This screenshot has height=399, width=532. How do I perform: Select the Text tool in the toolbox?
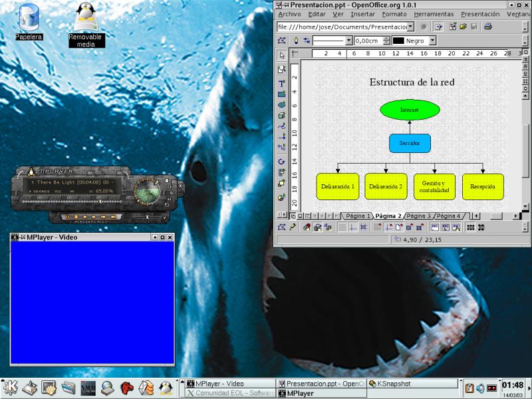click(x=282, y=83)
